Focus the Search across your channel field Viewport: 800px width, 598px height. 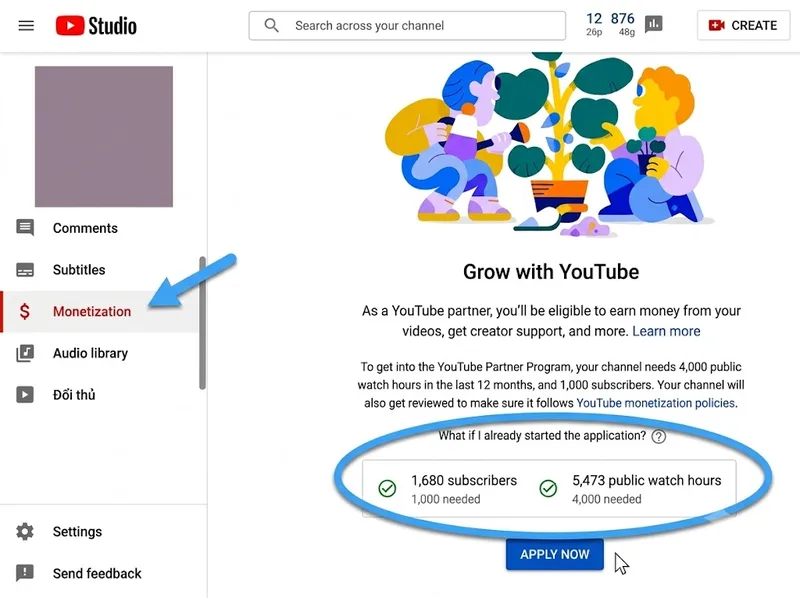(407, 26)
